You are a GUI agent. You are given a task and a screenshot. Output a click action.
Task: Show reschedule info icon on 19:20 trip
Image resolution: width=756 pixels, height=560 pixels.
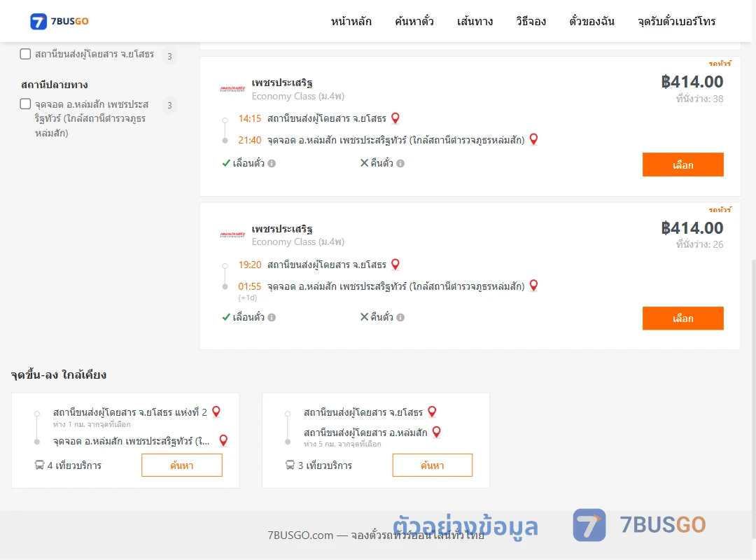pos(272,317)
